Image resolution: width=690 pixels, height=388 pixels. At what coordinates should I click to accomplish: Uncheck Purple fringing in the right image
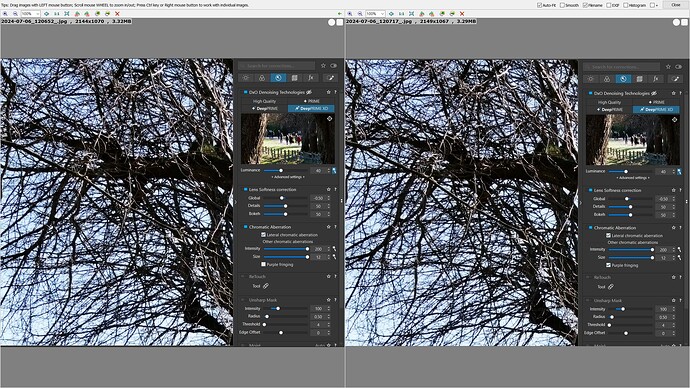click(608, 265)
